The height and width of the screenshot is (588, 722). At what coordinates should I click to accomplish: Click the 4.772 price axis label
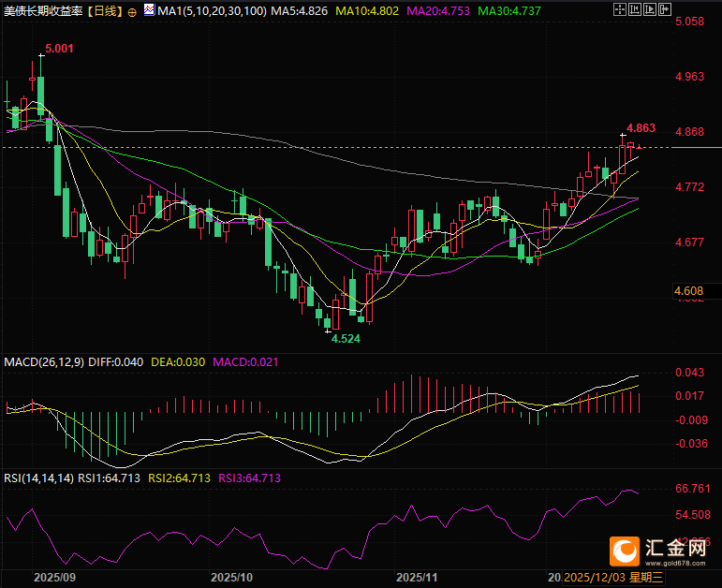(689, 187)
